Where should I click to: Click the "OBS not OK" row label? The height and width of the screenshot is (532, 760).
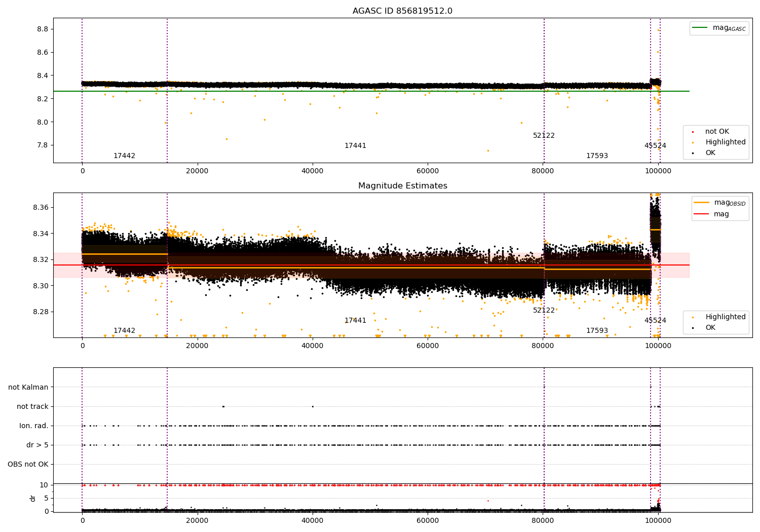[x=28, y=465]
